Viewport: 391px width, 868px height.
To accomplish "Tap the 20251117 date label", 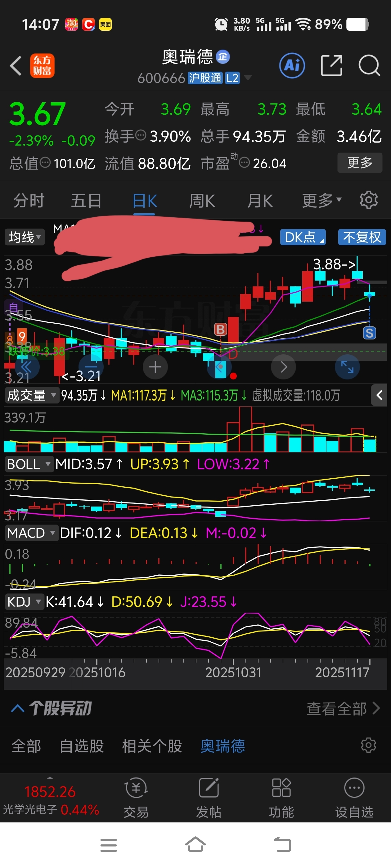I will tap(342, 673).
